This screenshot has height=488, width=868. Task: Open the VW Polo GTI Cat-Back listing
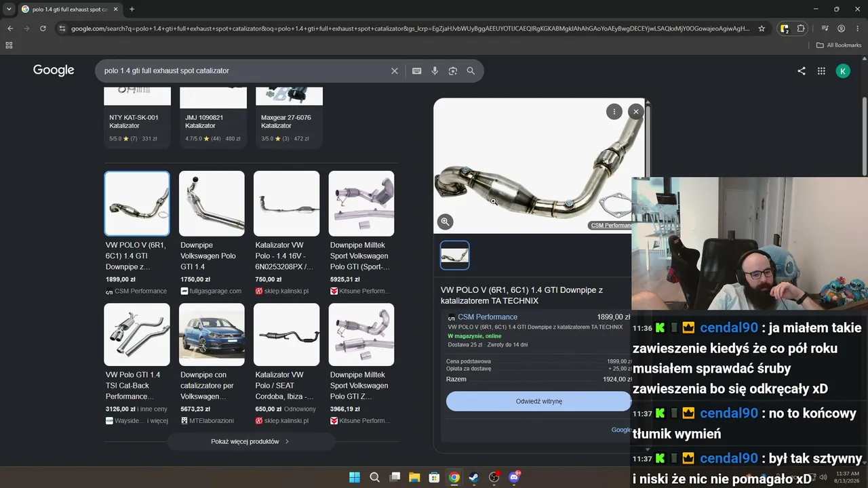coord(137,364)
